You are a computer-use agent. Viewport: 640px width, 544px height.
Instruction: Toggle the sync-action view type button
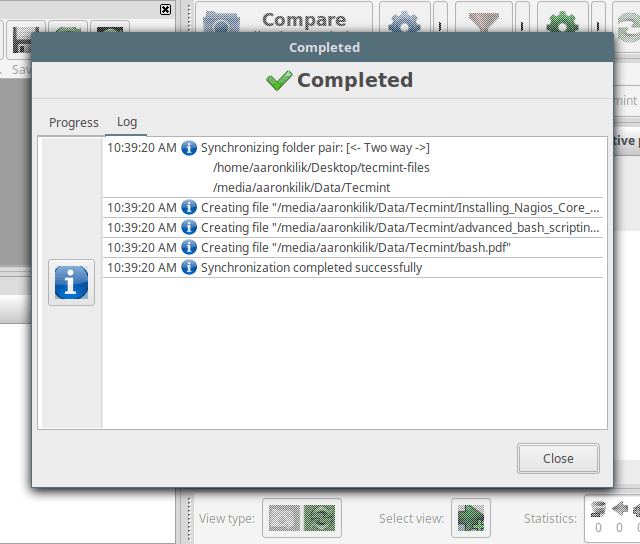(321, 518)
